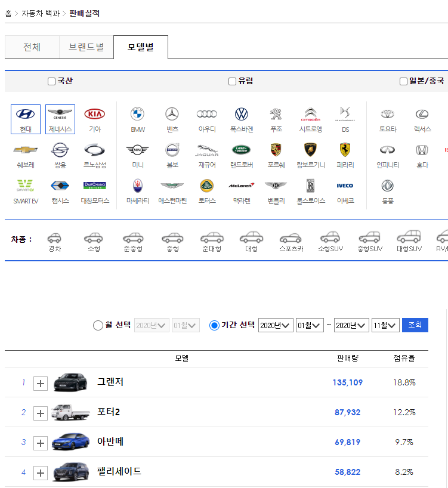Select the period (기간 선택) radio button

pyautogui.click(x=214, y=325)
